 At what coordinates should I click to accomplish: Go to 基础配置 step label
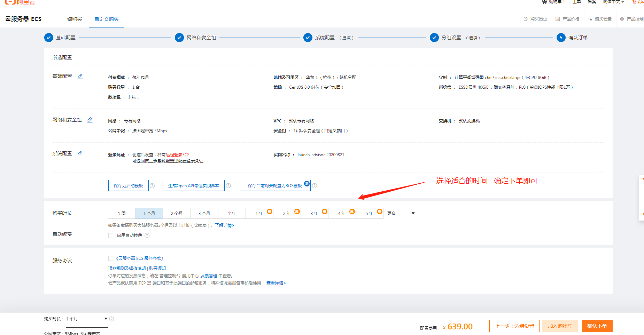point(66,38)
